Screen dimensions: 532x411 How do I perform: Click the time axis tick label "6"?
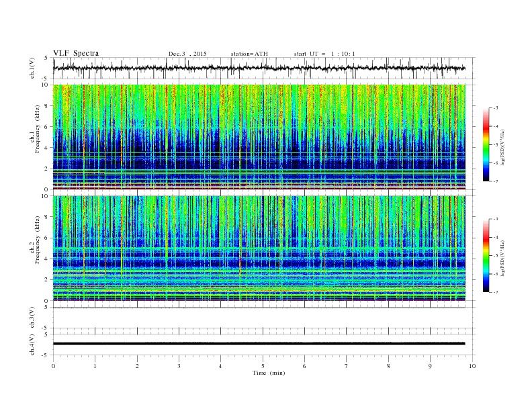point(304,366)
